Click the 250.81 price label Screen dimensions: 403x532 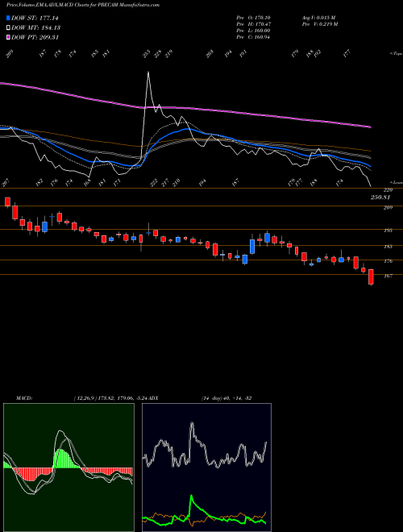click(381, 197)
